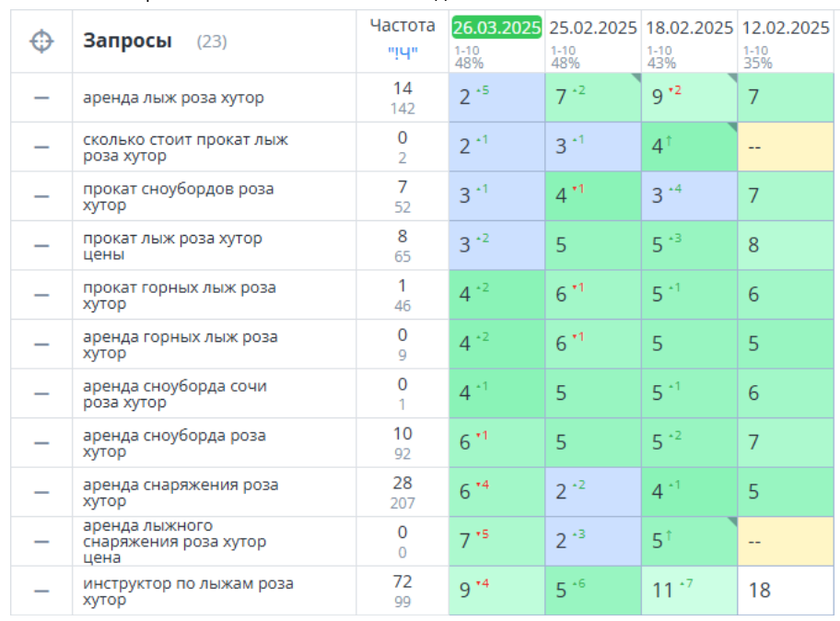Image resolution: width=840 pixels, height=621 pixels.
Task: Select query "аренда сноуборда сочи роза хутор"
Action: pos(175,393)
